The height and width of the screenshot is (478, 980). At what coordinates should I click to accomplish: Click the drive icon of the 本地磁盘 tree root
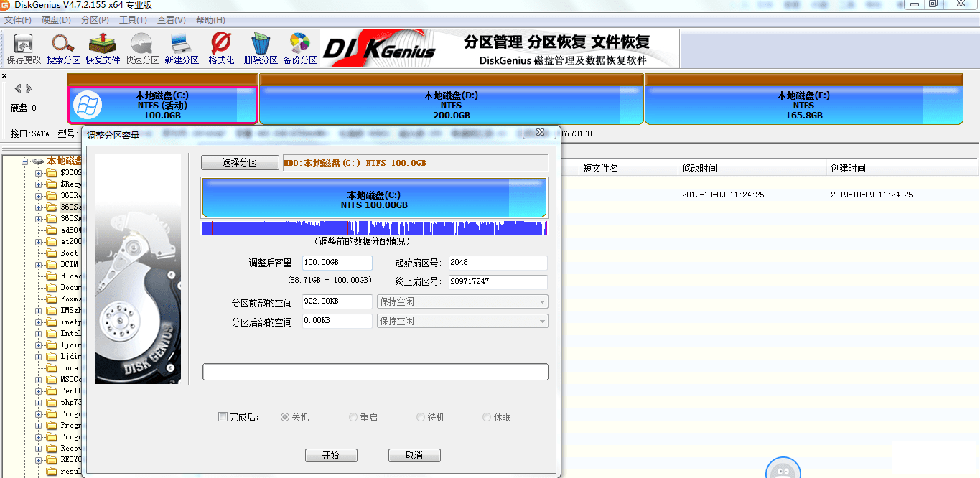coord(38,161)
